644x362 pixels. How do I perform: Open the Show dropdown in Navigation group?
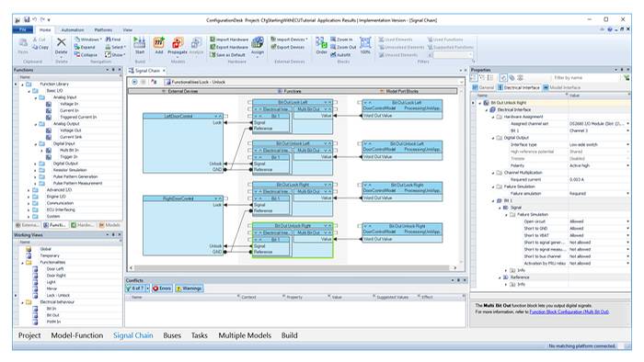pos(115,55)
